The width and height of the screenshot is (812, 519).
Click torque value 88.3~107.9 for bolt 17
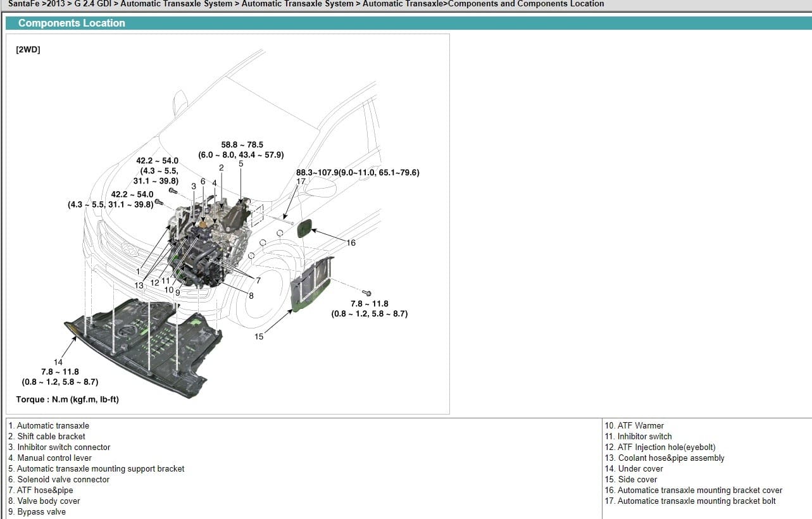[x=358, y=172]
